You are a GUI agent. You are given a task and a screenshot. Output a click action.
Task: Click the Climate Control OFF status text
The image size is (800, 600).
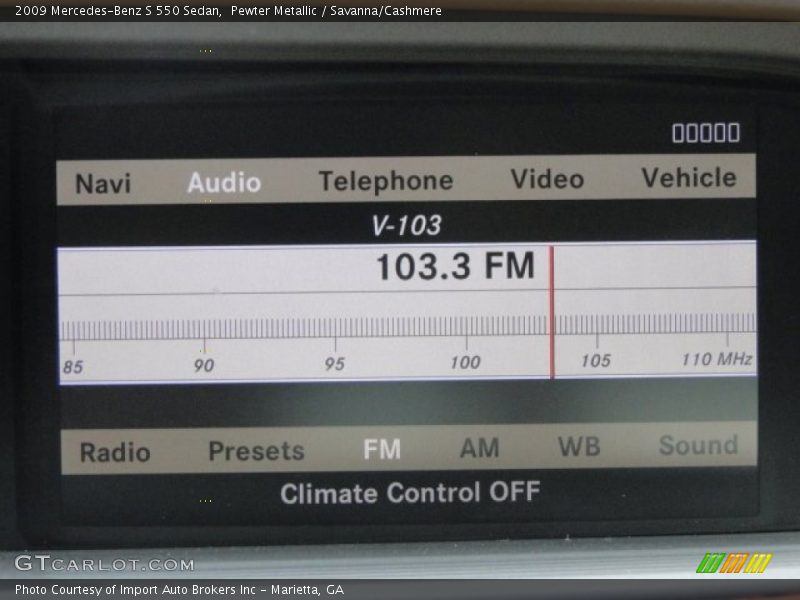tap(410, 493)
